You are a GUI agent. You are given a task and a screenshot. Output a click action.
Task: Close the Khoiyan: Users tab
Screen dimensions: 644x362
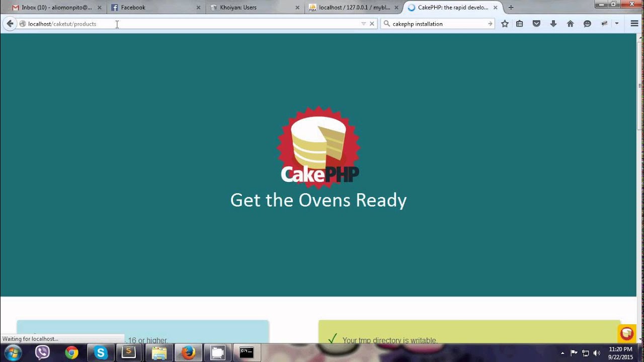[297, 8]
